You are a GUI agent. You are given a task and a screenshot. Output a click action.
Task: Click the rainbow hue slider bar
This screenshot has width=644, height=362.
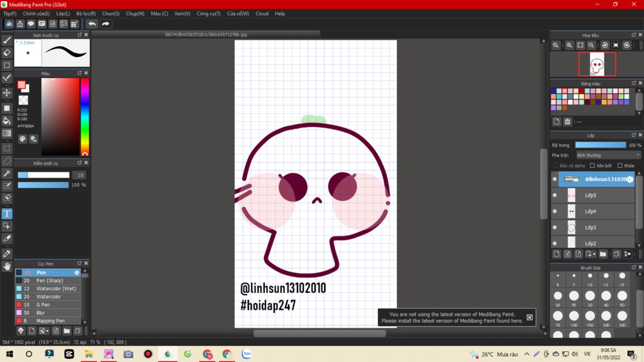click(x=85, y=116)
